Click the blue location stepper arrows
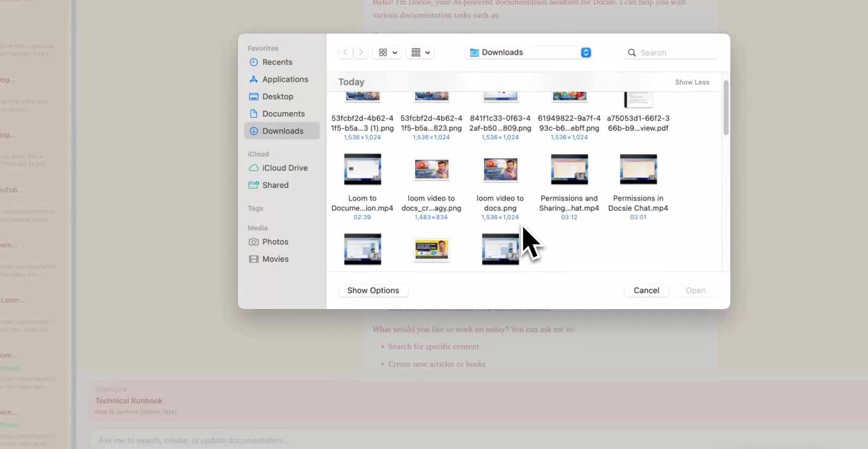The image size is (868, 449). click(x=586, y=52)
